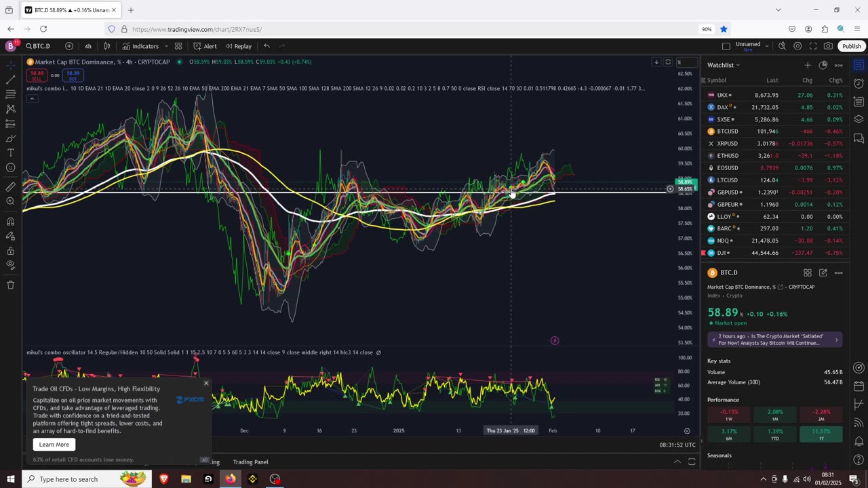Switch to the BTC.D browser tab
Viewport: 868px width, 488px height.
coord(70,10)
